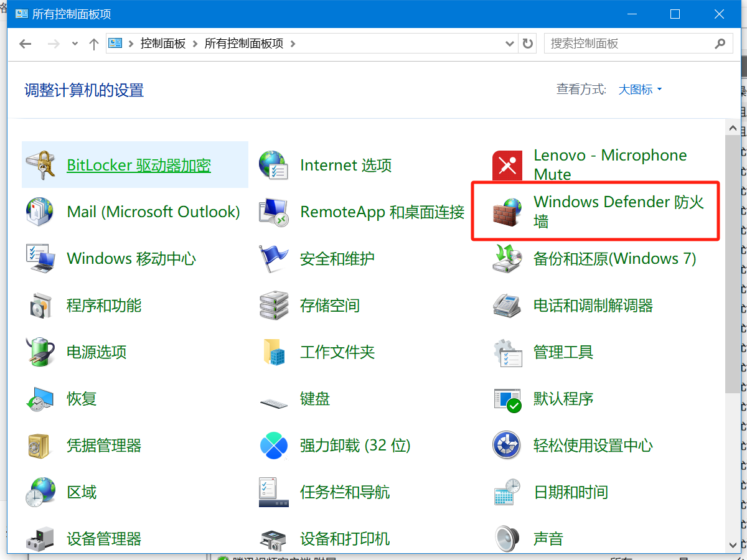The width and height of the screenshot is (747, 560).
Task: Open the Lenovo Microphone Mute red icon
Action: click(507, 165)
